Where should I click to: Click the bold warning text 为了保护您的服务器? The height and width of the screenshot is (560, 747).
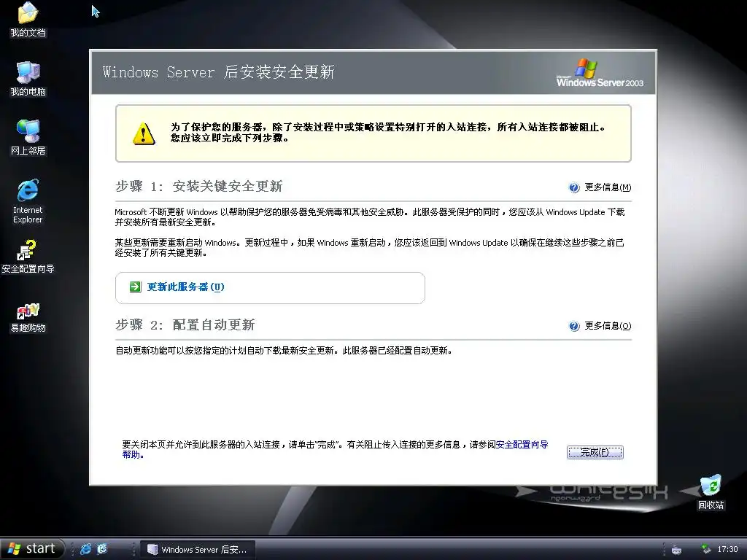(217, 127)
